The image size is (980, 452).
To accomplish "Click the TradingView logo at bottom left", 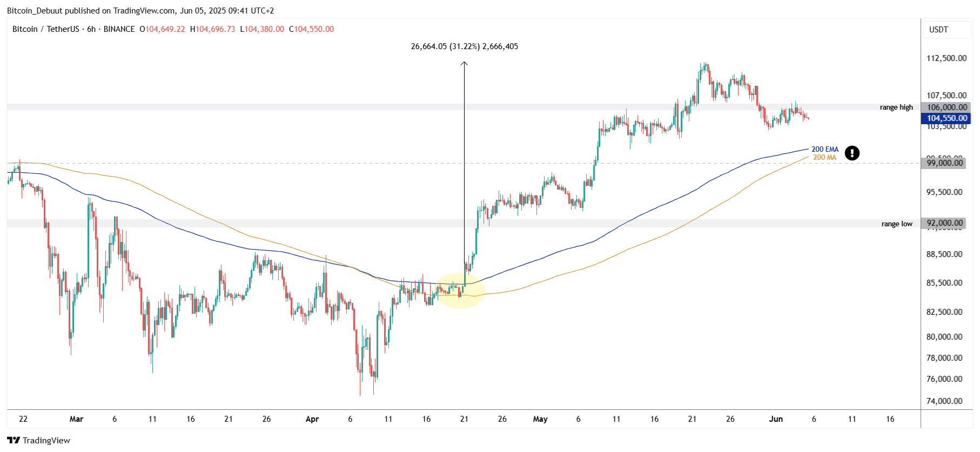I will [x=38, y=440].
